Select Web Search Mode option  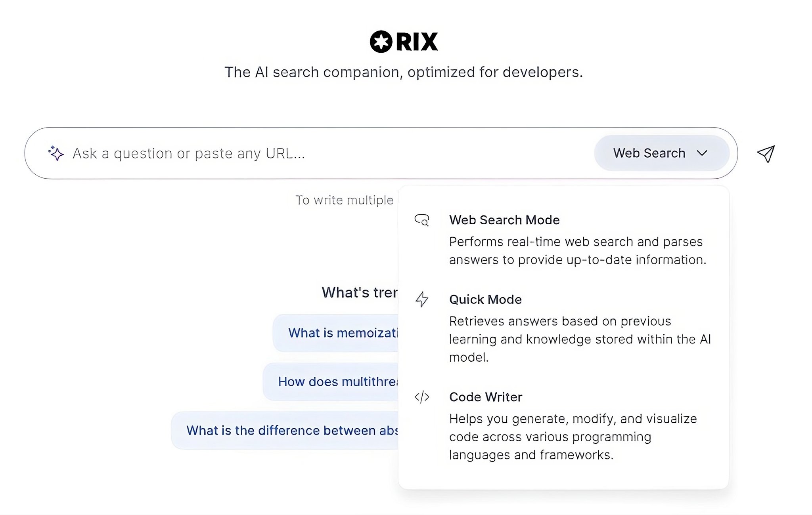pos(563,240)
